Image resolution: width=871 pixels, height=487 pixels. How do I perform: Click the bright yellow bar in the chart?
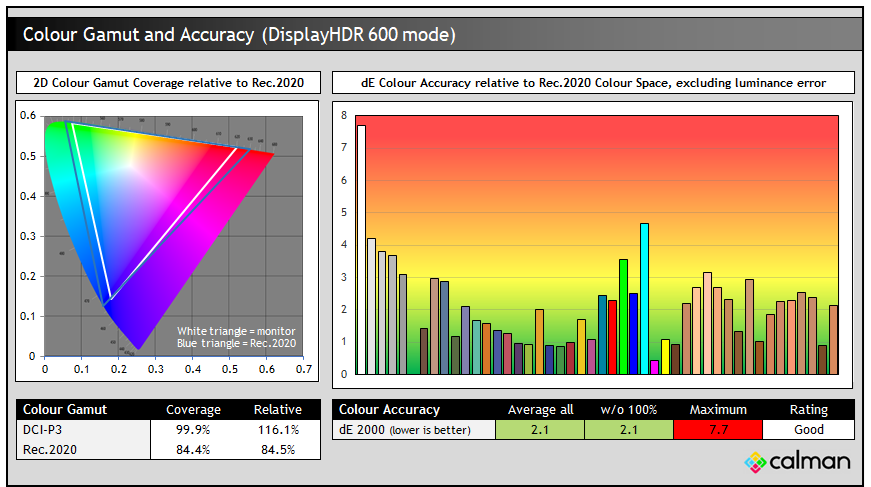[665, 357]
